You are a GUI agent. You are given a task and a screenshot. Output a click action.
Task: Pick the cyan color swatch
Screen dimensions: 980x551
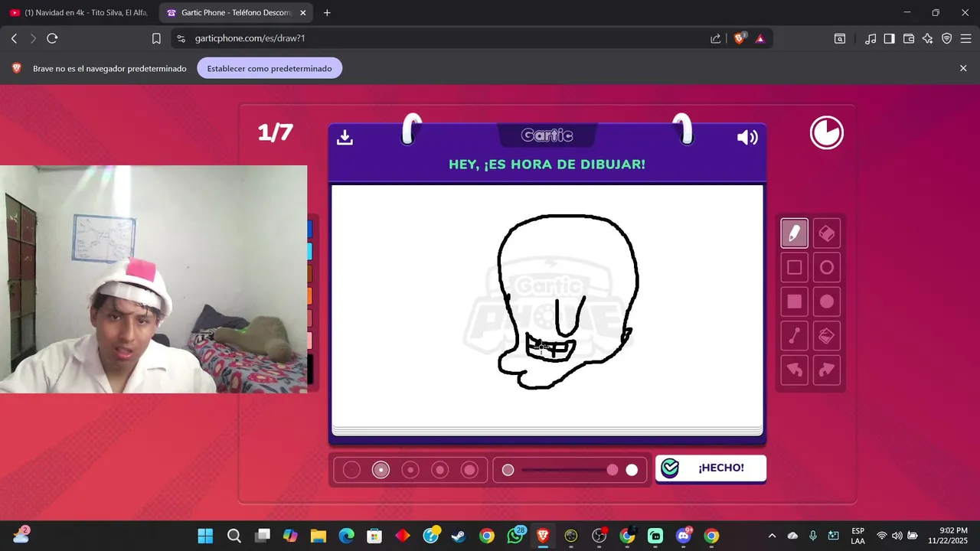point(310,251)
